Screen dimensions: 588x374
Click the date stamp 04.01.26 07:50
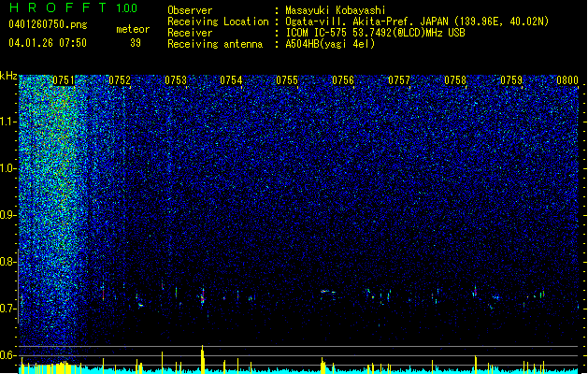pos(48,43)
